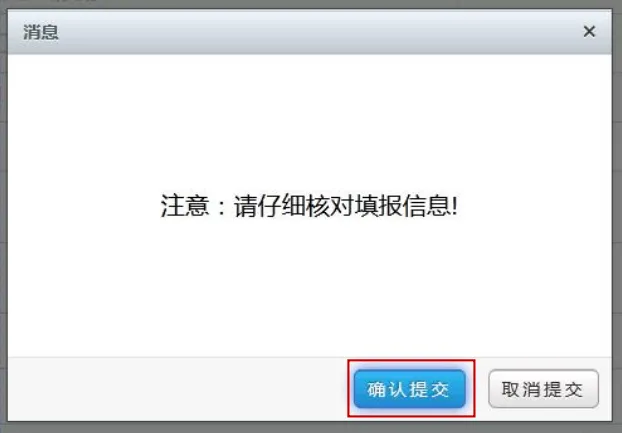Click the empty white area below the message
This screenshot has width=622, height=433.
point(309,289)
